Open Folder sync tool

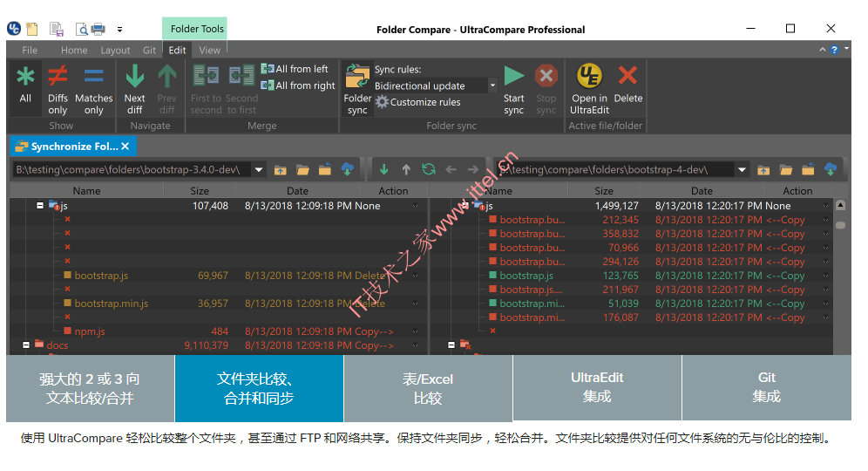pos(357,89)
